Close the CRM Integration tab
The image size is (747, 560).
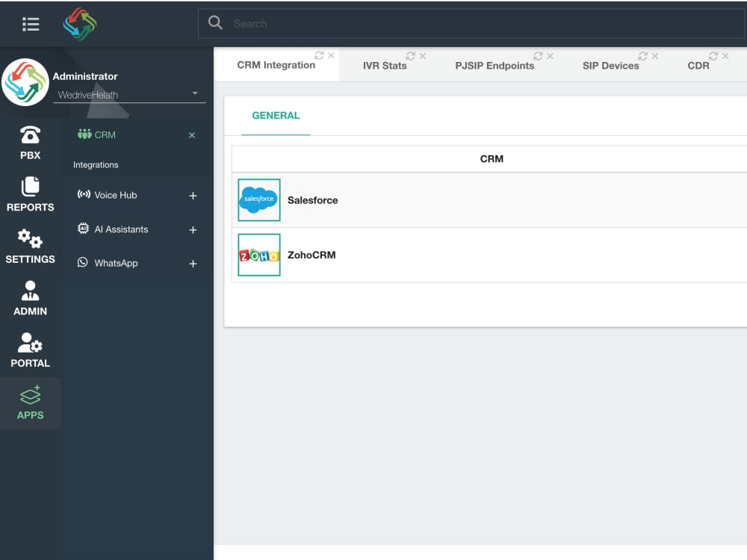[x=331, y=55]
